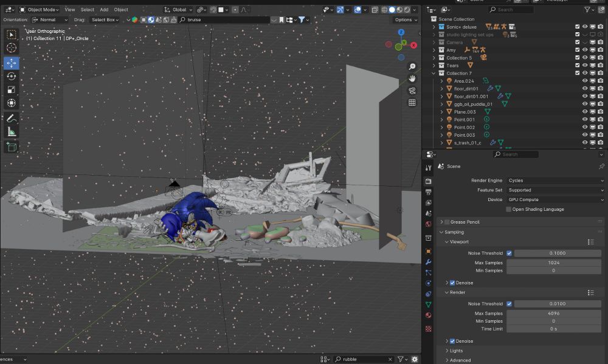Expand the Lights panel

pos(447,351)
